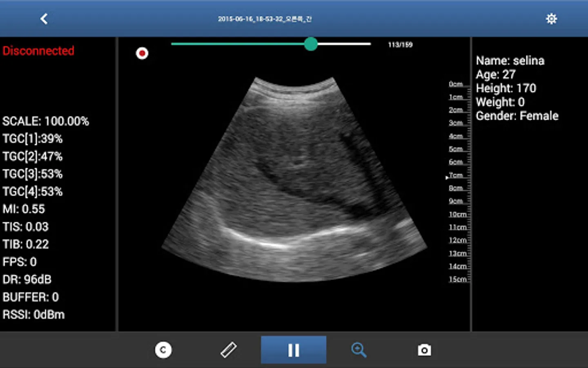Pause the ultrasound cine playback
The image size is (588, 368).
[294, 350]
